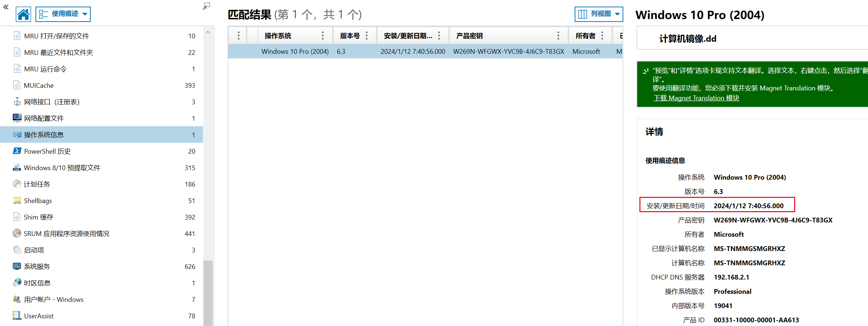Click the 网络配置文件 monitor icon
Viewport: 868px width, 326px height.
pyautogui.click(x=17, y=118)
